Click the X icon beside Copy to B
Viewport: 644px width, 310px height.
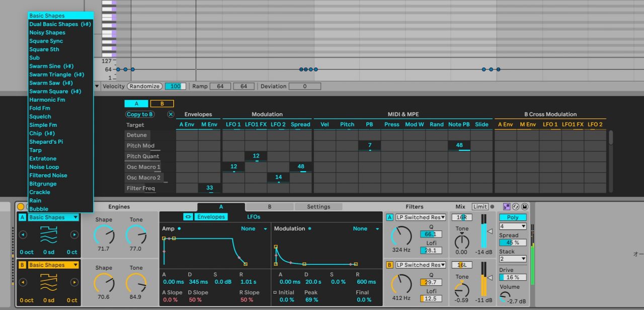coord(171,114)
